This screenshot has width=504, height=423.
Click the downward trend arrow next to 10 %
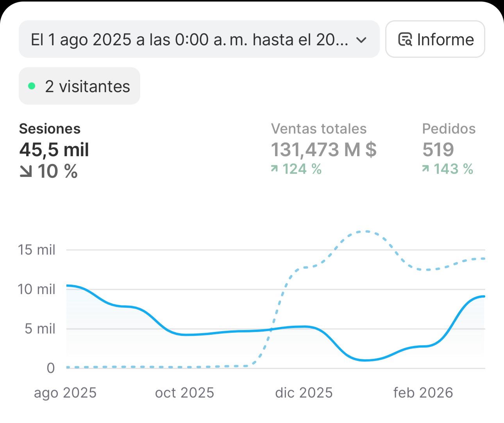pos(26,171)
